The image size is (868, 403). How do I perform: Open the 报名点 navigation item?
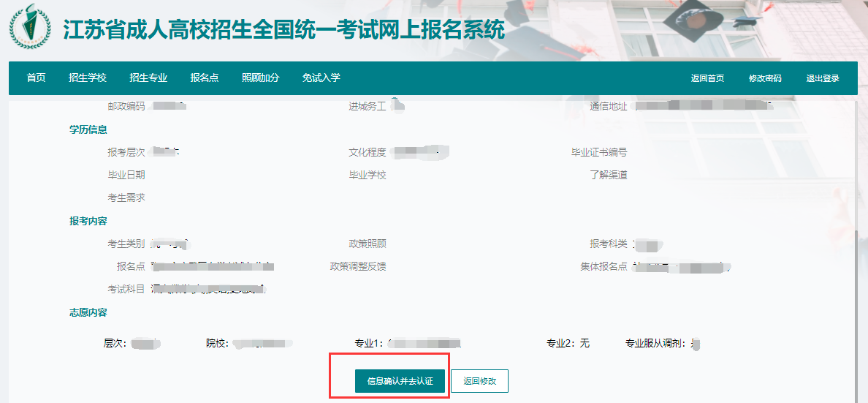click(205, 78)
